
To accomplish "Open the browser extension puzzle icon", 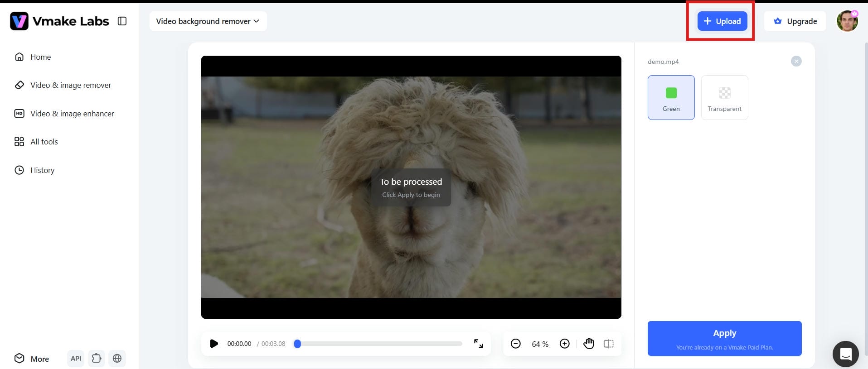I will [x=96, y=359].
